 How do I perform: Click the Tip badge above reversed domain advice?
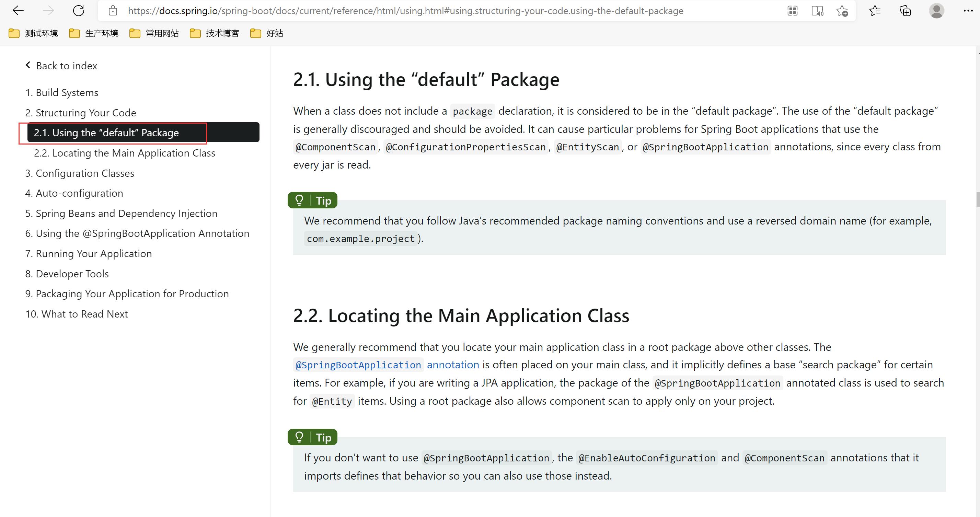click(312, 200)
